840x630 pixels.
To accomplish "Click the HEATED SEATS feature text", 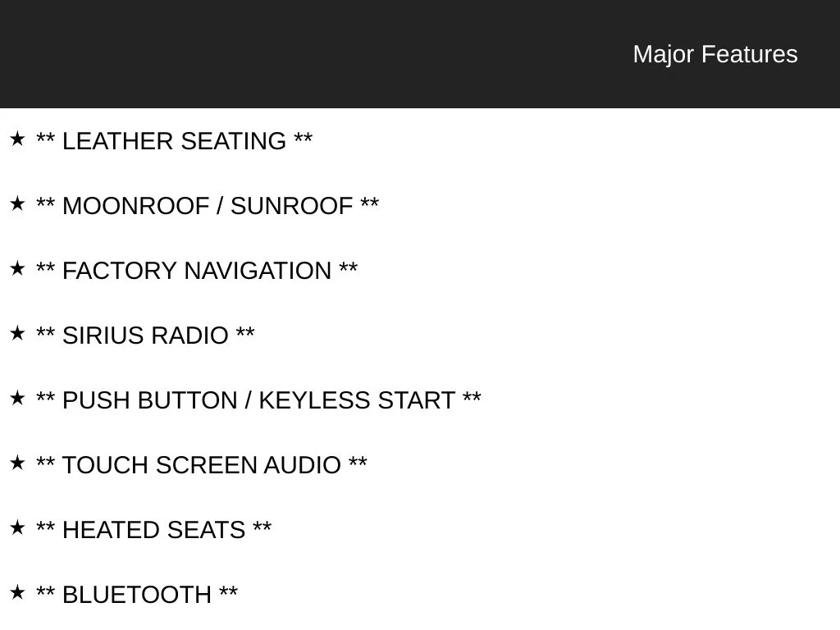I will tap(153, 531).
